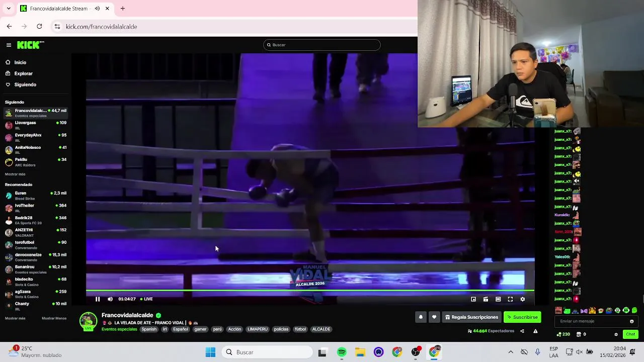Open emoji picker in chat input

pyautogui.click(x=632, y=321)
